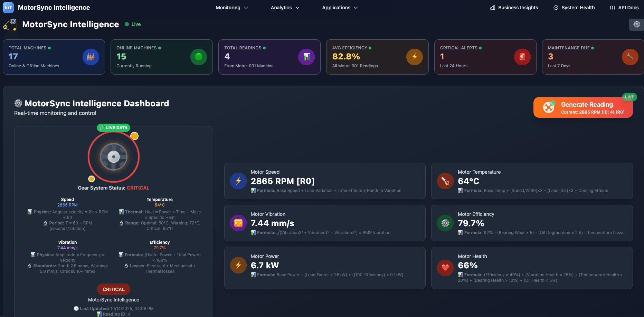Click the LIVE badge on Generate Reading
The height and width of the screenshot is (317, 644).
pyautogui.click(x=629, y=97)
